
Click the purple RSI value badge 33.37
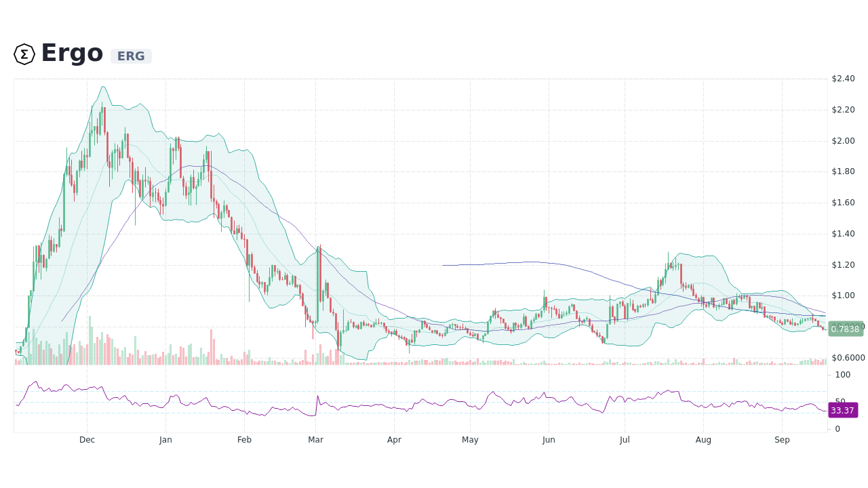point(842,410)
